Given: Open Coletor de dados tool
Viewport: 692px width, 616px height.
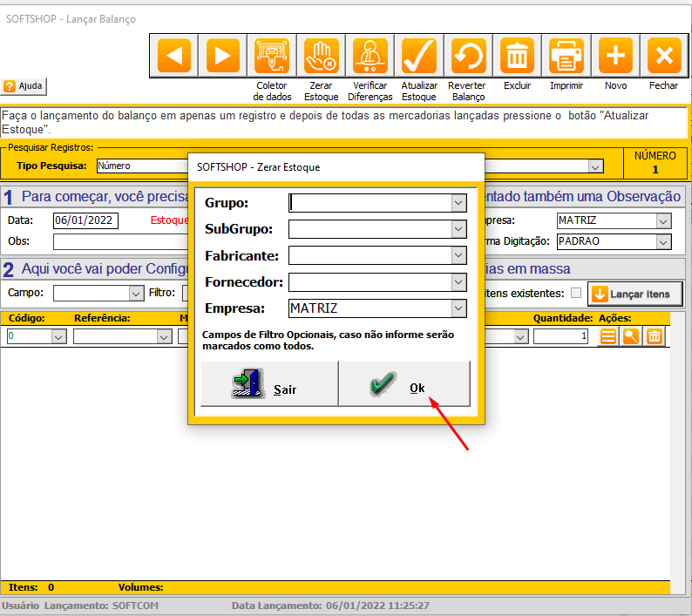Looking at the screenshot, I should (272, 57).
